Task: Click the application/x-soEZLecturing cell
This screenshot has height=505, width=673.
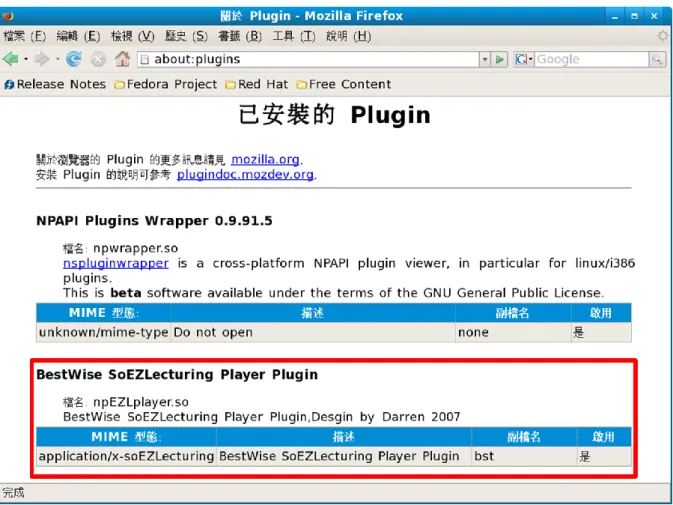Action: click(126, 456)
